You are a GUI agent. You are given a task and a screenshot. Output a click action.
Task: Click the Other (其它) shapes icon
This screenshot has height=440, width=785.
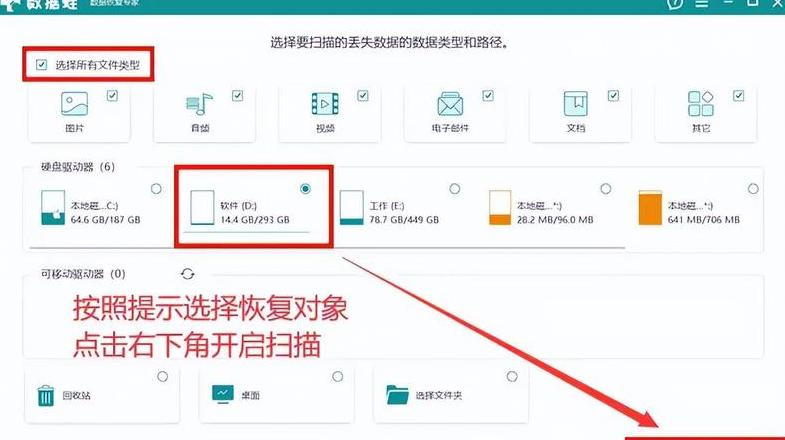coord(700,104)
